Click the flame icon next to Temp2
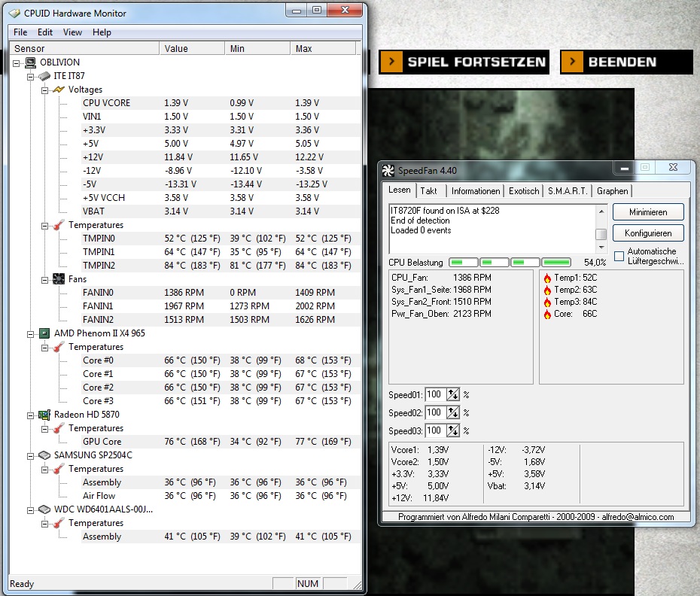The height and width of the screenshot is (596, 700). (x=547, y=290)
